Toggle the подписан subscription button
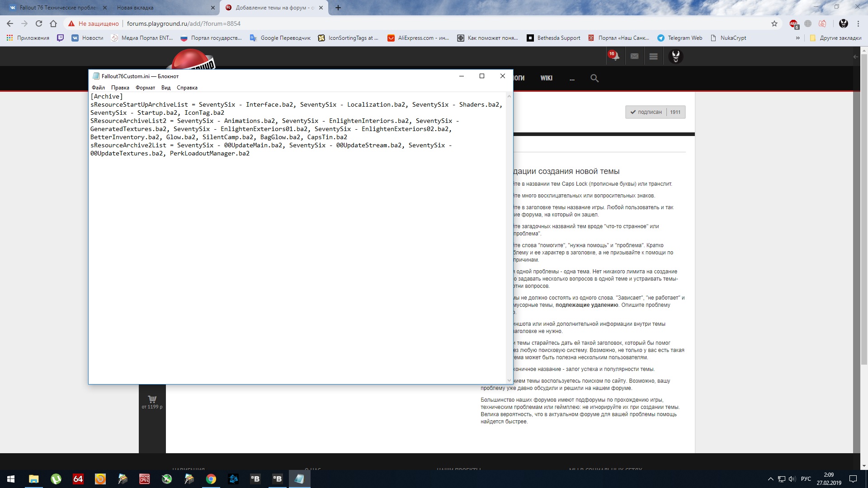Viewport: 868px width, 488px height. [646, 112]
